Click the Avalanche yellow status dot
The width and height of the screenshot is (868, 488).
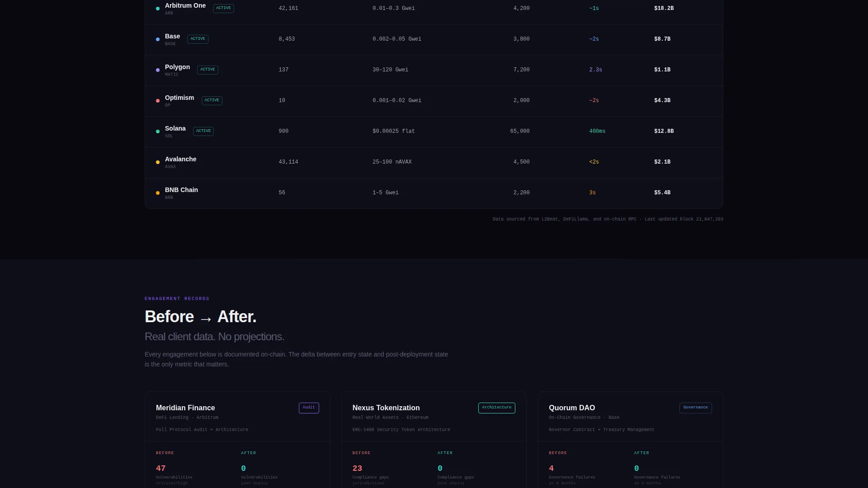pyautogui.click(x=158, y=162)
